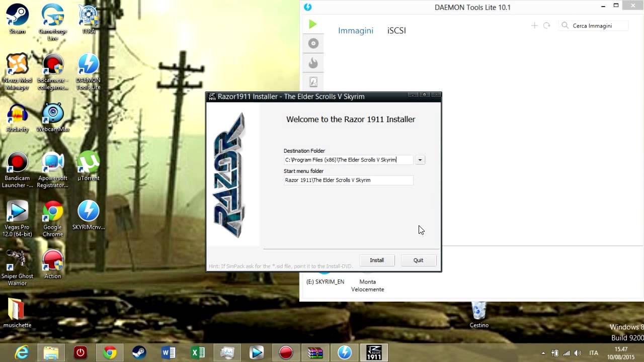Click the Start menu folder field
This screenshot has width=644, height=362.
348,180
